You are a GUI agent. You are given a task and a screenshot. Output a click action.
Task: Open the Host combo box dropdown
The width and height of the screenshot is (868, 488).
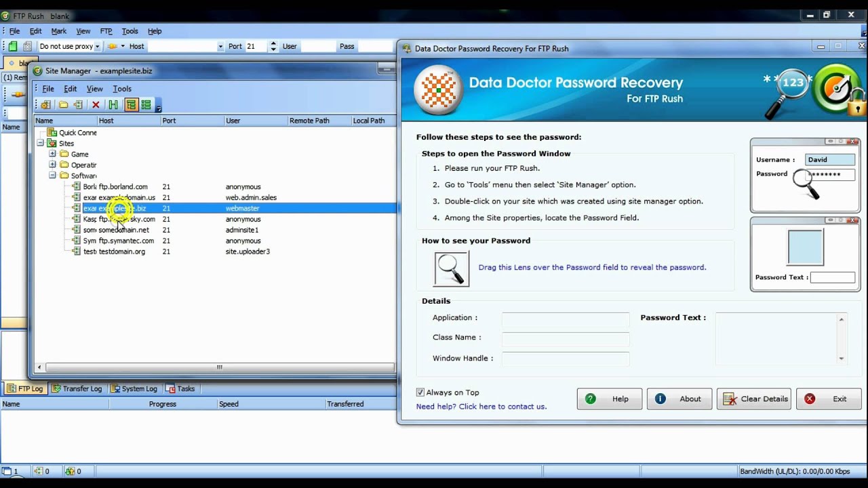pos(220,46)
